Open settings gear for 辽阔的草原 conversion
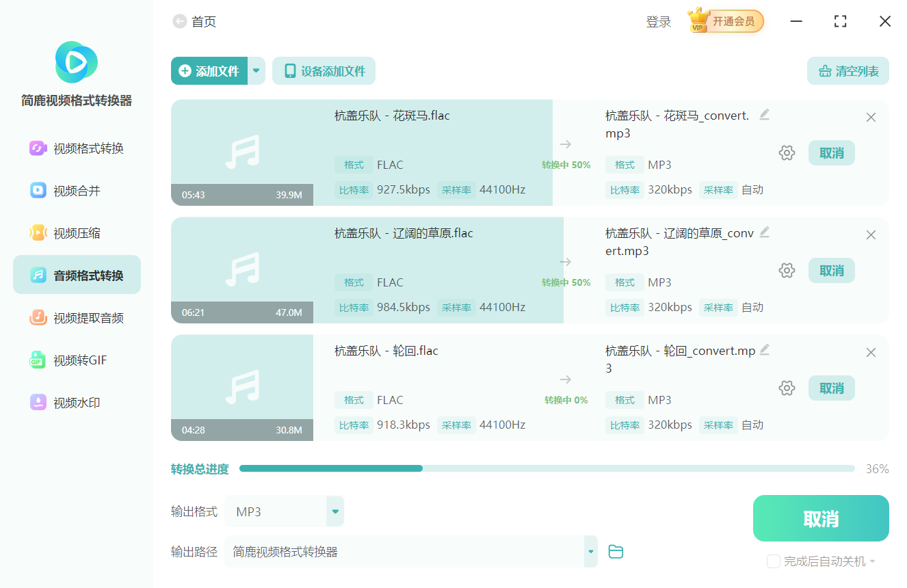The image size is (907, 588). [787, 271]
